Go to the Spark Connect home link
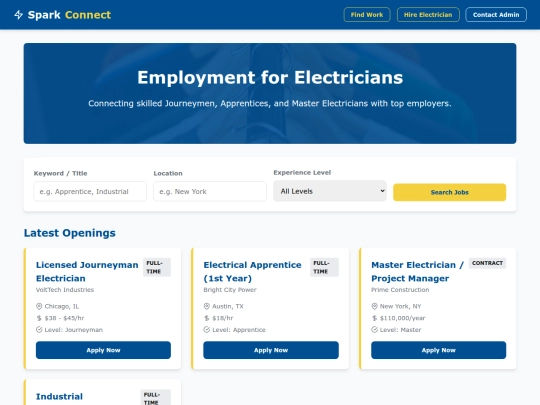The height and width of the screenshot is (405, 540). pyautogui.click(x=63, y=15)
